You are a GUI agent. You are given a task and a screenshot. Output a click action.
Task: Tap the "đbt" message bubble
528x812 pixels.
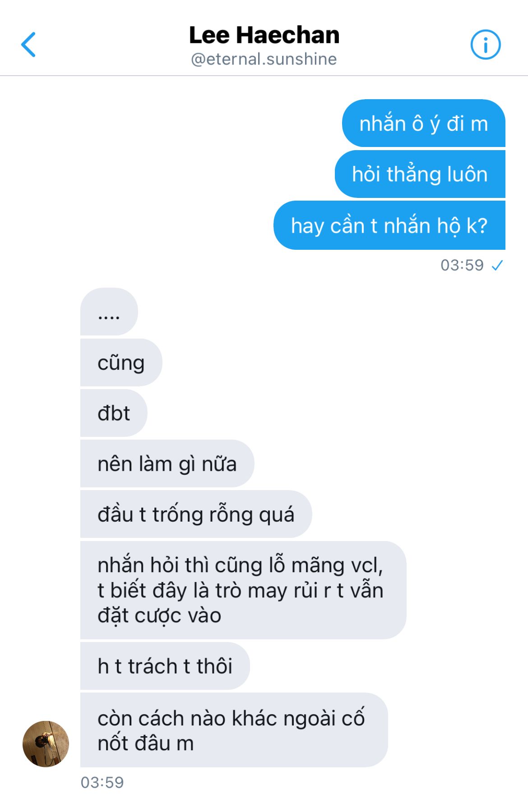pos(114,413)
